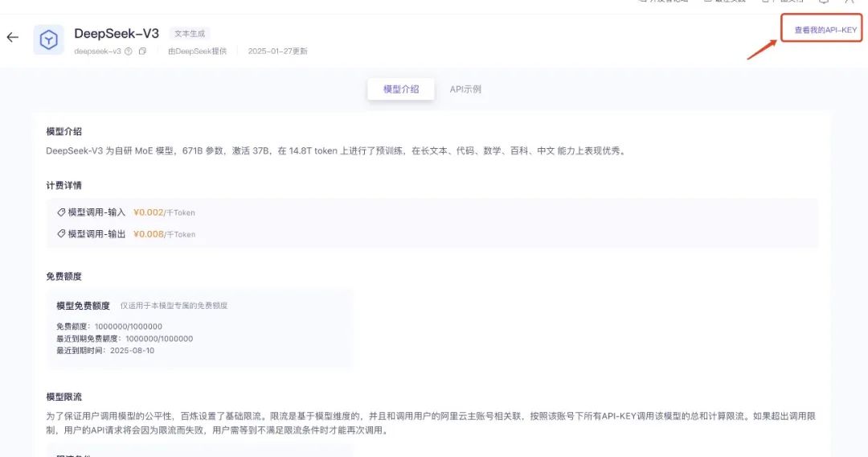Click the 计费详情 section heading
868x457 pixels.
point(63,185)
